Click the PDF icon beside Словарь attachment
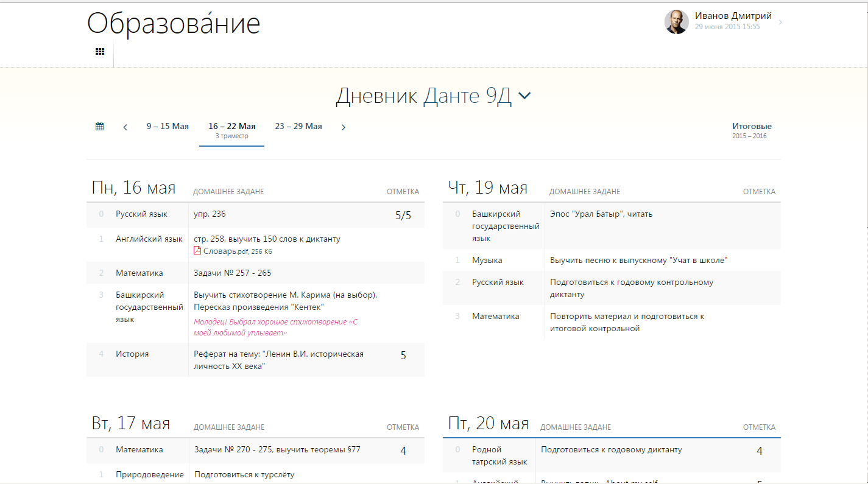Screen dimensions: 868x484 (197, 250)
